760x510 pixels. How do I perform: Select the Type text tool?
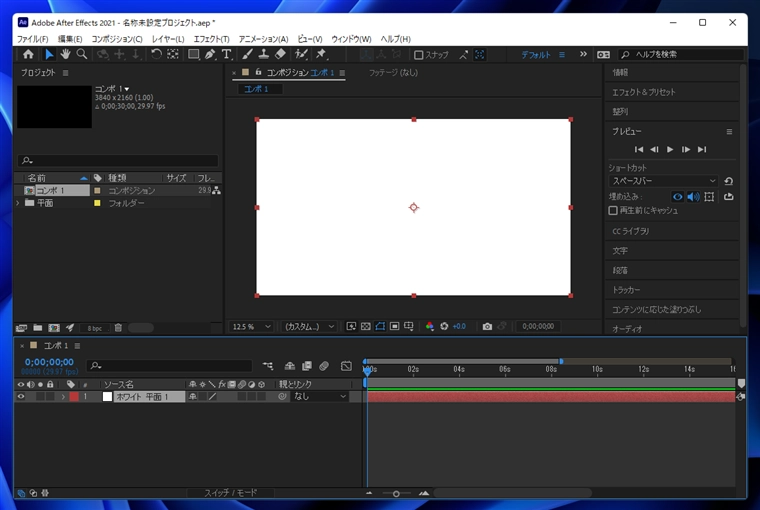click(226, 54)
